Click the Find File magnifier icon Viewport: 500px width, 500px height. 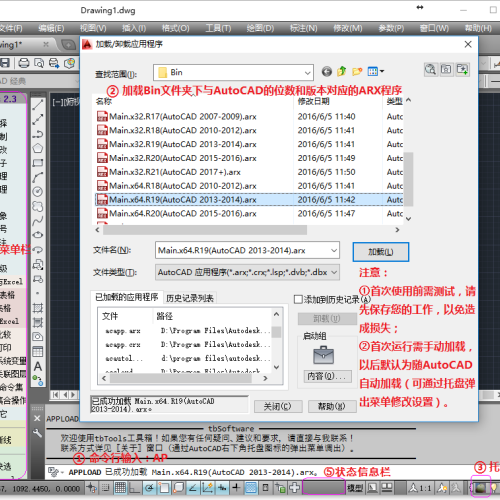(x=431, y=69)
